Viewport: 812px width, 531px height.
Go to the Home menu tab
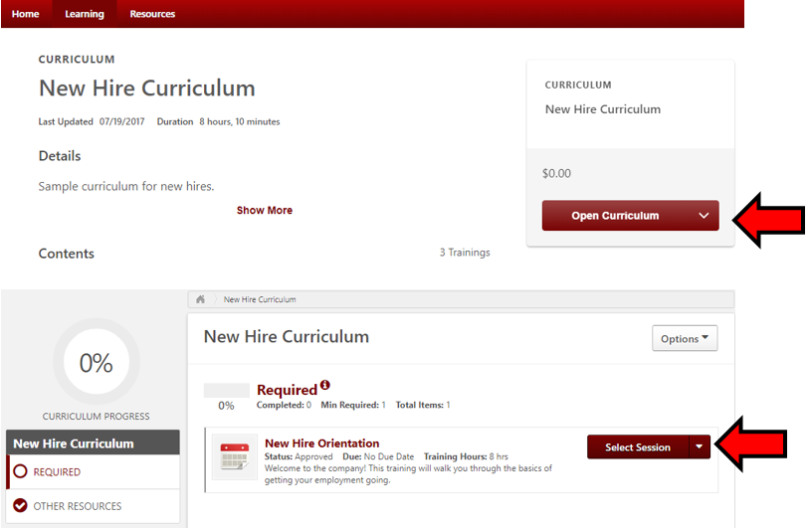(x=26, y=14)
